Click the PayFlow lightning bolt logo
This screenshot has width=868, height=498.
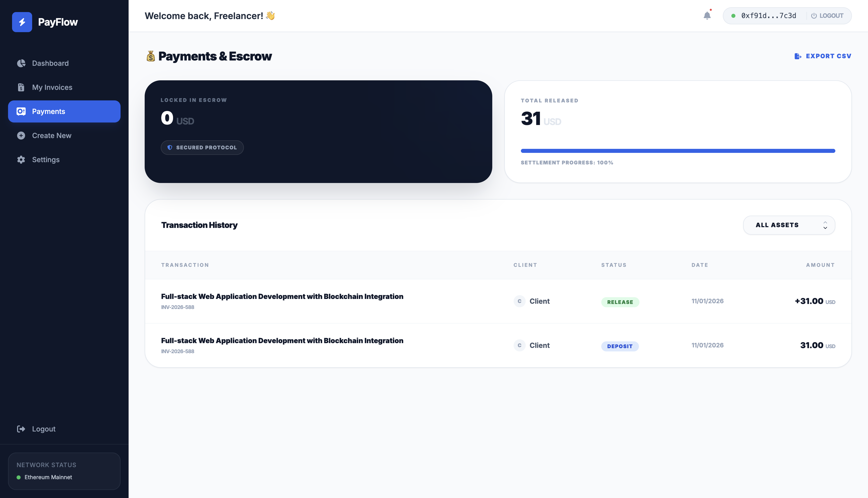pyautogui.click(x=22, y=22)
